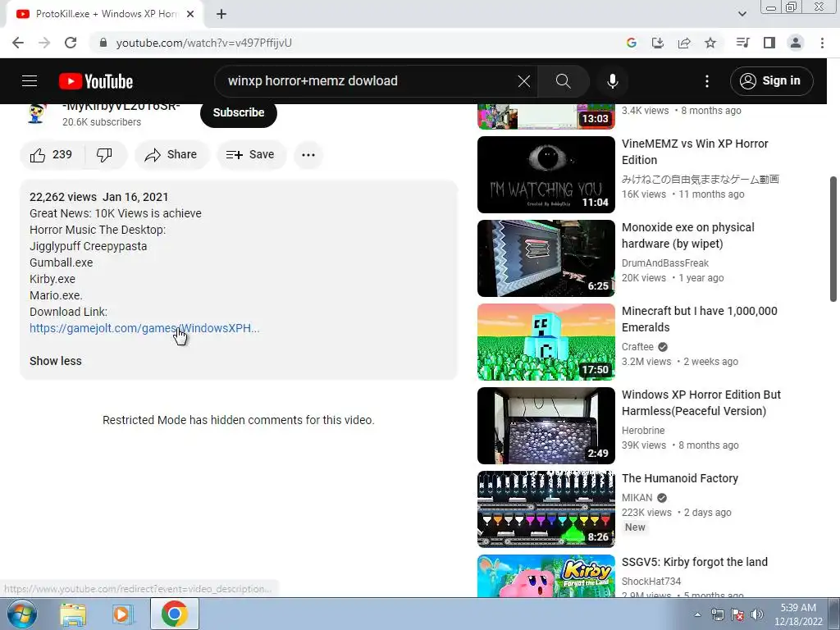Screen dimensions: 840x630
Task: Open Windows Explorer from taskbar
Action: click(73, 614)
